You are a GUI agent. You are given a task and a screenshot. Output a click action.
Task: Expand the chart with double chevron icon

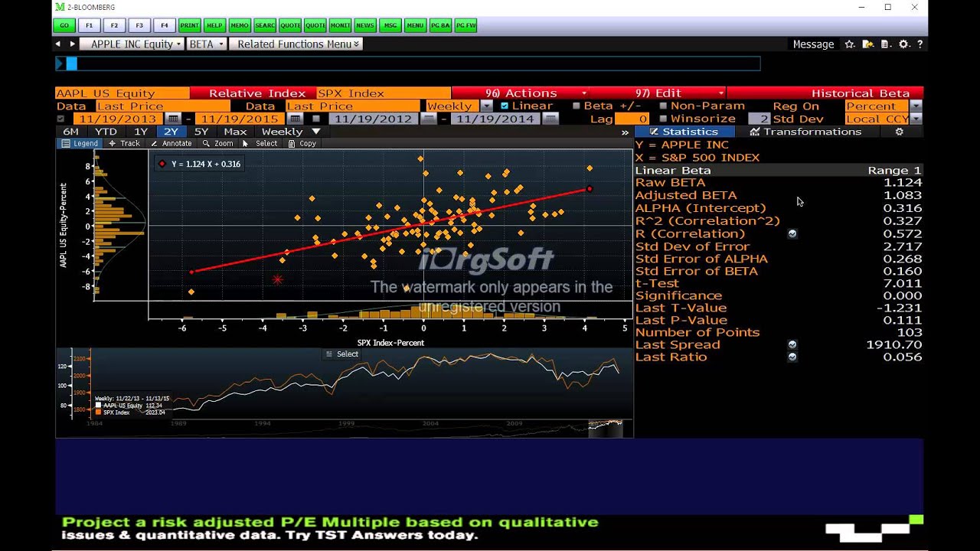(x=625, y=132)
